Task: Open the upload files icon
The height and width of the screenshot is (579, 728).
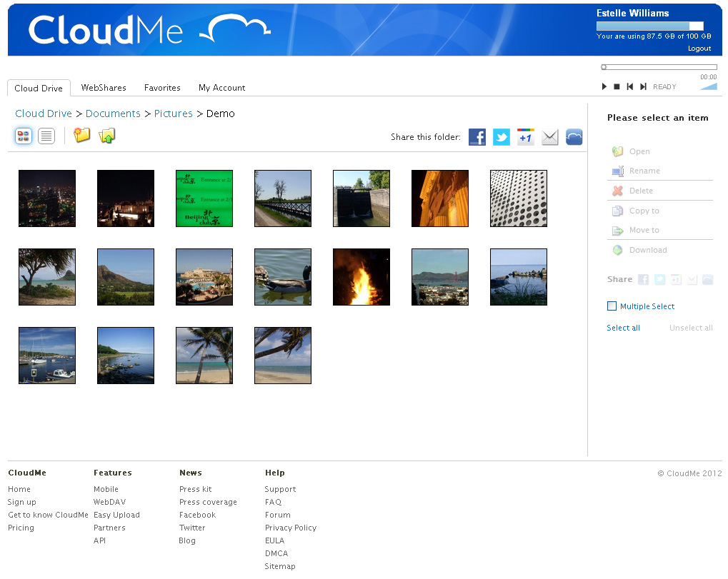Action: 106,135
